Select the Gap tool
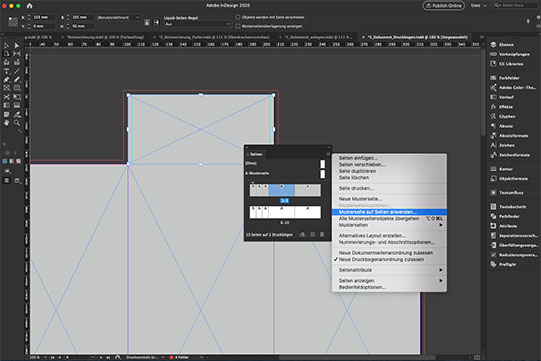Image resolution: width=541 pixels, height=361 pixels. (x=17, y=54)
